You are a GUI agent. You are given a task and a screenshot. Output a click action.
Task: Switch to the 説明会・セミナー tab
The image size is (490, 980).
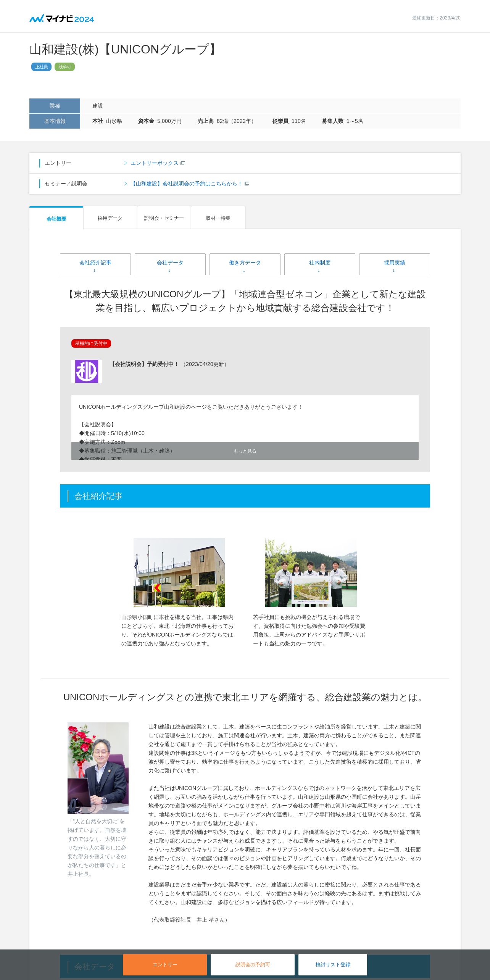click(164, 218)
